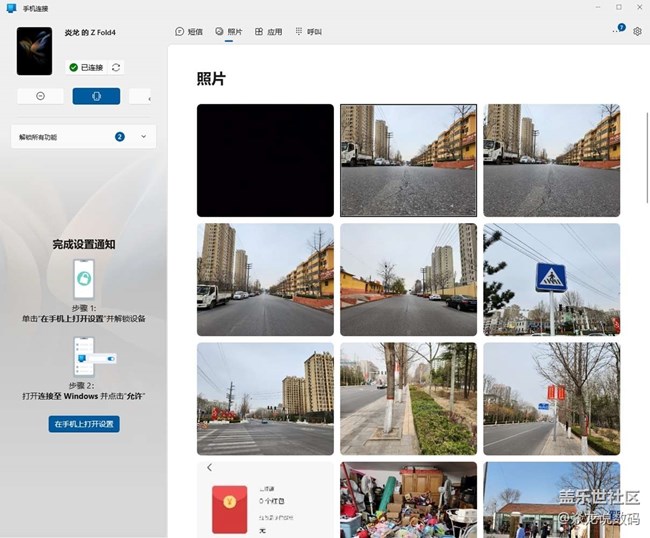Open the sidewalk with green hedge photo
The width and height of the screenshot is (650, 538).
pyautogui.click(x=408, y=399)
